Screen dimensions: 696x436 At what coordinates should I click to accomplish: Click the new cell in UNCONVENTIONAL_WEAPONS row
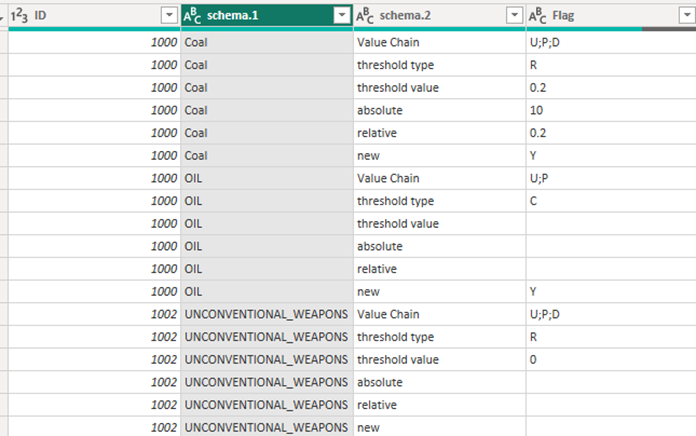tap(439, 427)
